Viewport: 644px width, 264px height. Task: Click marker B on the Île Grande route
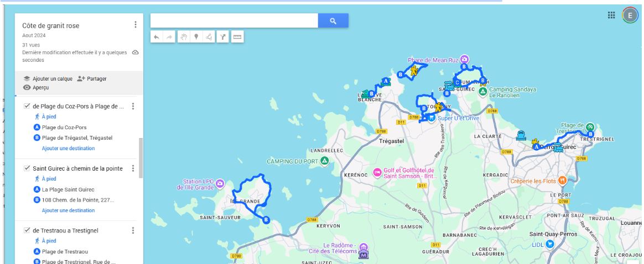(x=266, y=220)
